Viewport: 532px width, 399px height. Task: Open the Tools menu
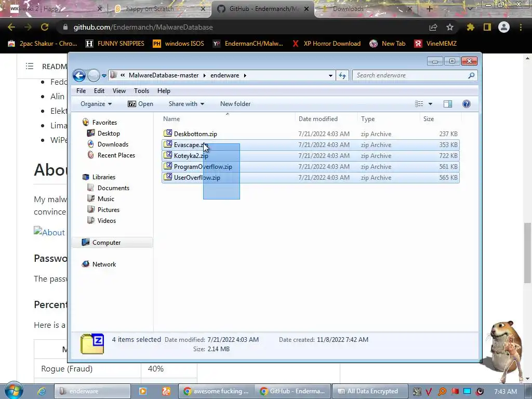coord(141,91)
